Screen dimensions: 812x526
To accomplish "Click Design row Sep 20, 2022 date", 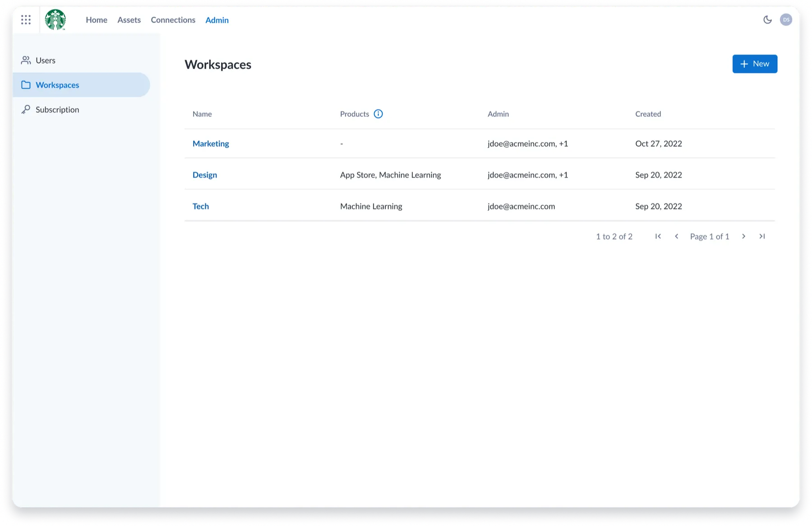I will 659,175.
